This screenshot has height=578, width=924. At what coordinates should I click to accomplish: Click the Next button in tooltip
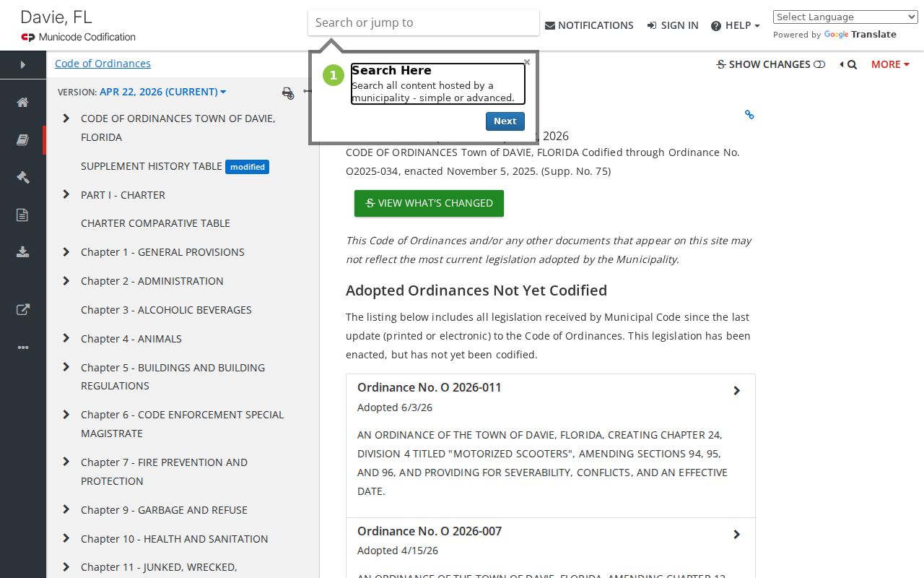505,121
